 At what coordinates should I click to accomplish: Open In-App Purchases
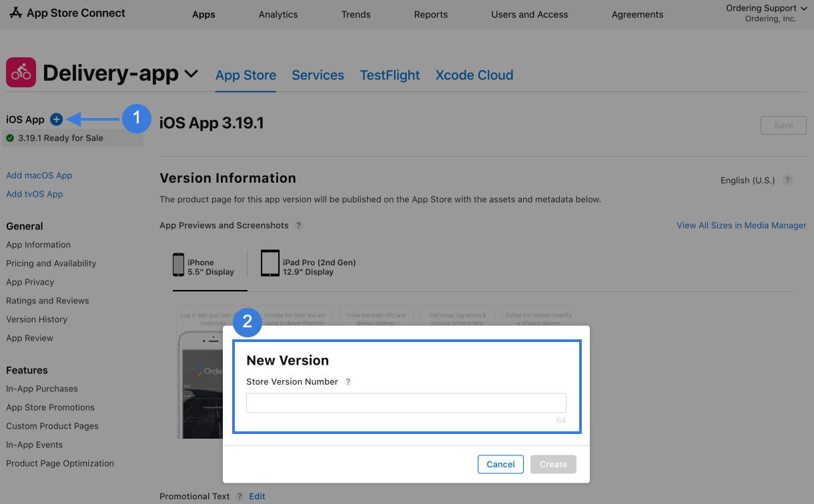pos(42,389)
